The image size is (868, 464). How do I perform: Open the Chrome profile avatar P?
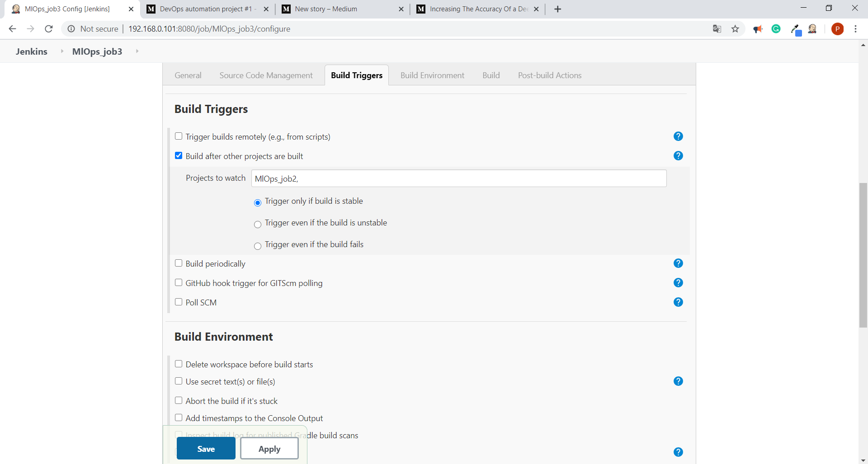click(838, 29)
